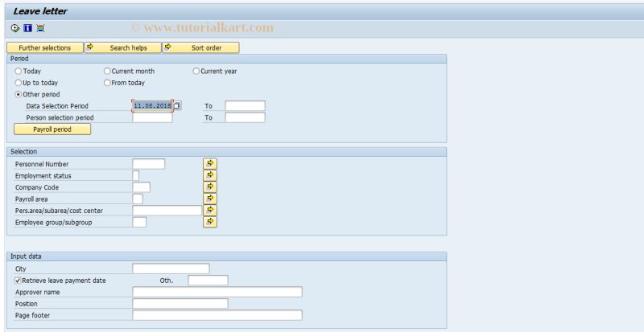644x332 pixels.
Task: Open multiple selection for Payroll area
Action: click(210, 199)
